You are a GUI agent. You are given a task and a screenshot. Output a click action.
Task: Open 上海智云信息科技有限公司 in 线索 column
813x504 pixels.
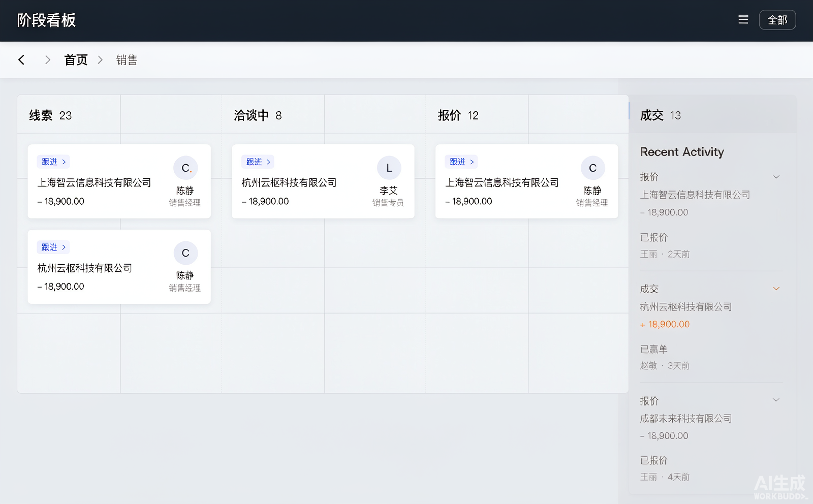point(95,182)
